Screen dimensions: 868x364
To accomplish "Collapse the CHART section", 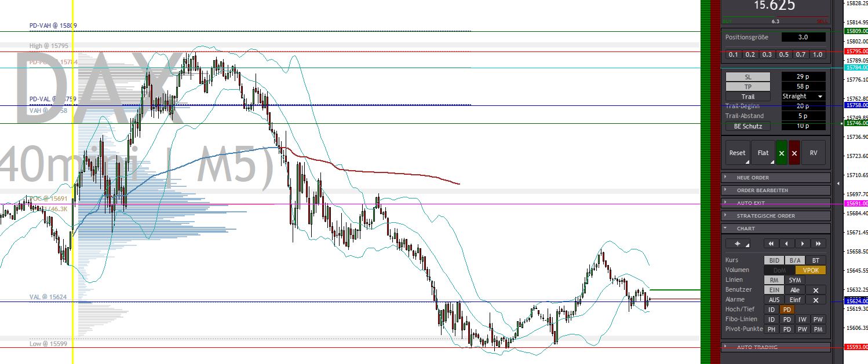I will [776, 229].
